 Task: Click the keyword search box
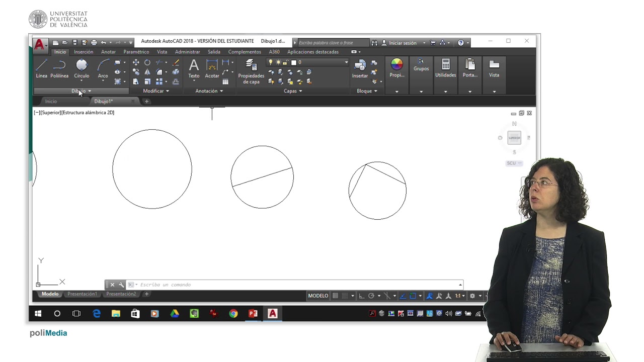pyautogui.click(x=334, y=43)
